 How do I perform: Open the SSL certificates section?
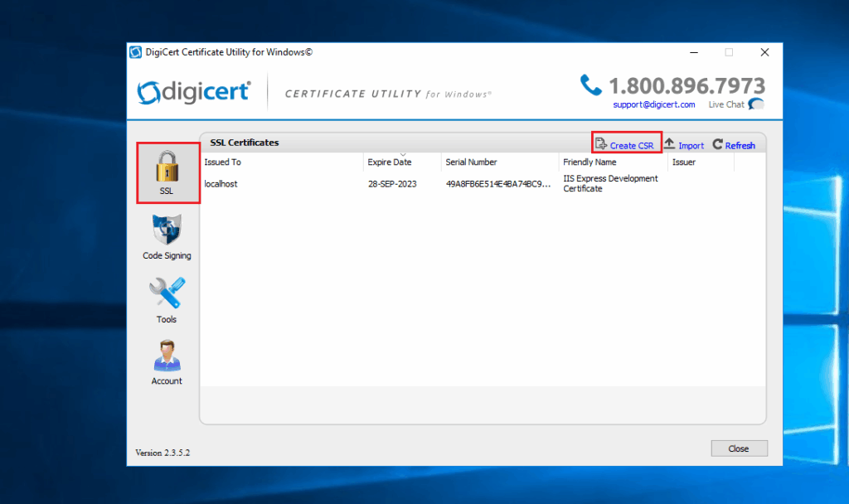[167, 173]
